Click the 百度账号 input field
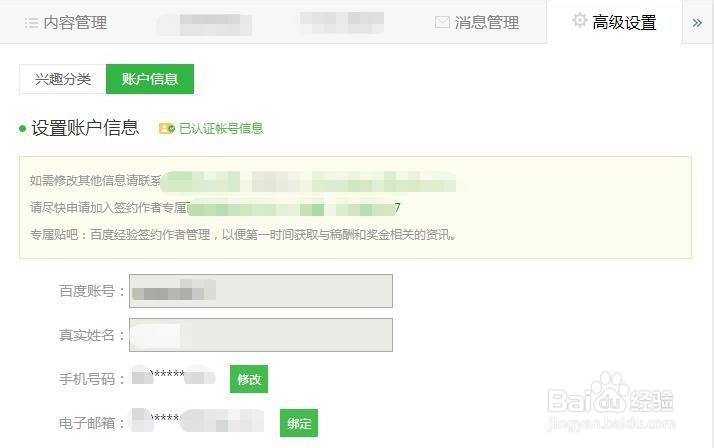714x448 pixels. point(261,291)
